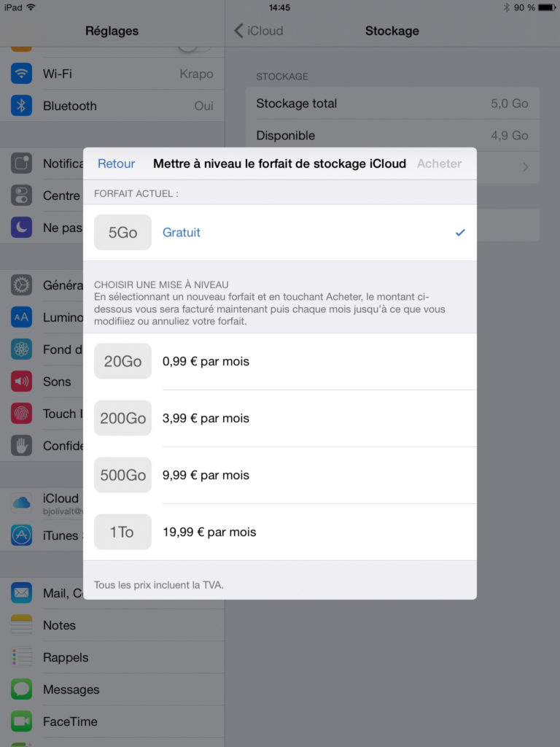Tap the Confidentialité hand icon
This screenshot has width=560, height=747.
point(21,446)
